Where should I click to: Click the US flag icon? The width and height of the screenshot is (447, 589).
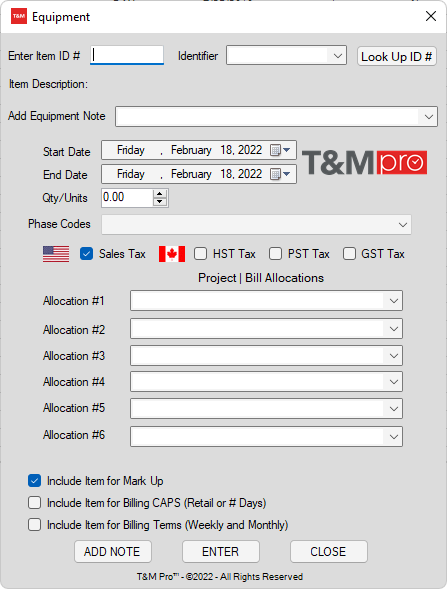point(56,254)
